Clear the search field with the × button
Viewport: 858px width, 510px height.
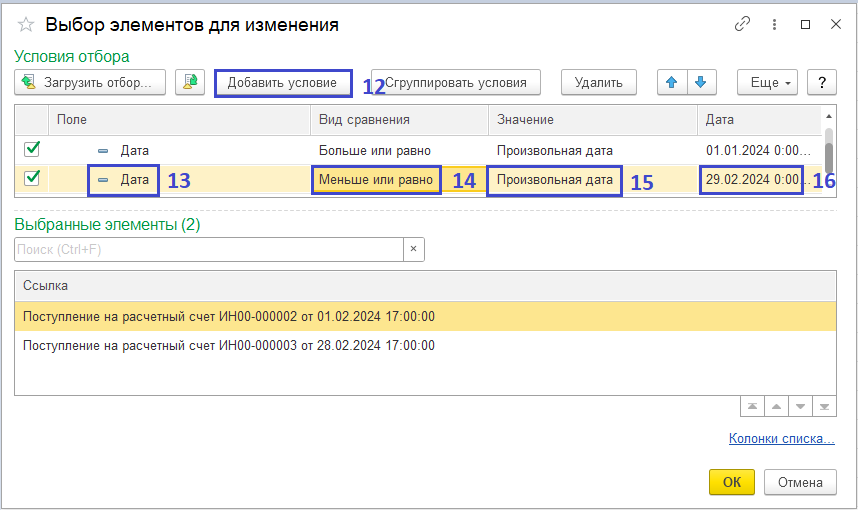tap(414, 249)
